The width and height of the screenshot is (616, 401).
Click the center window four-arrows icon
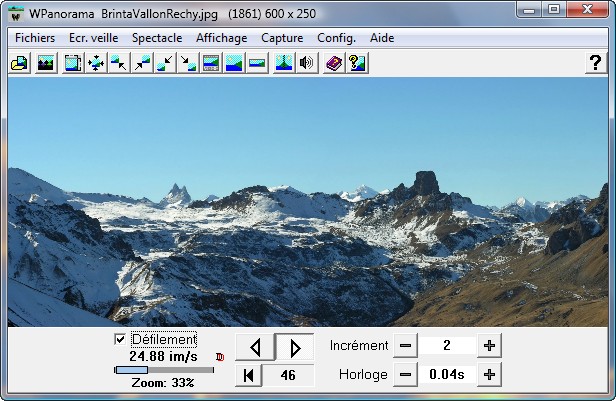point(96,63)
